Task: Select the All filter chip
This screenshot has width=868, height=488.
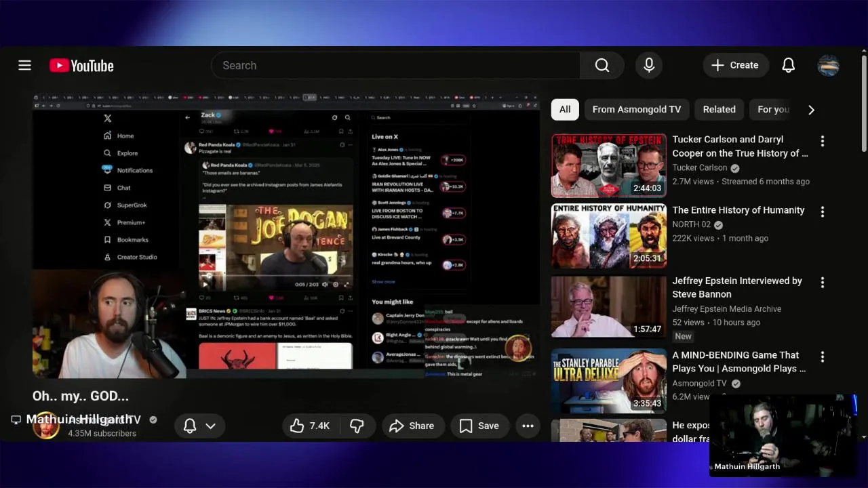Action: pyautogui.click(x=565, y=109)
